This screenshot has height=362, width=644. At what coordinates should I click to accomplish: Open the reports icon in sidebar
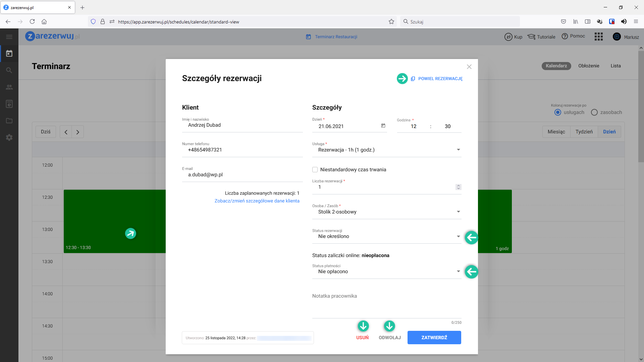pyautogui.click(x=9, y=104)
